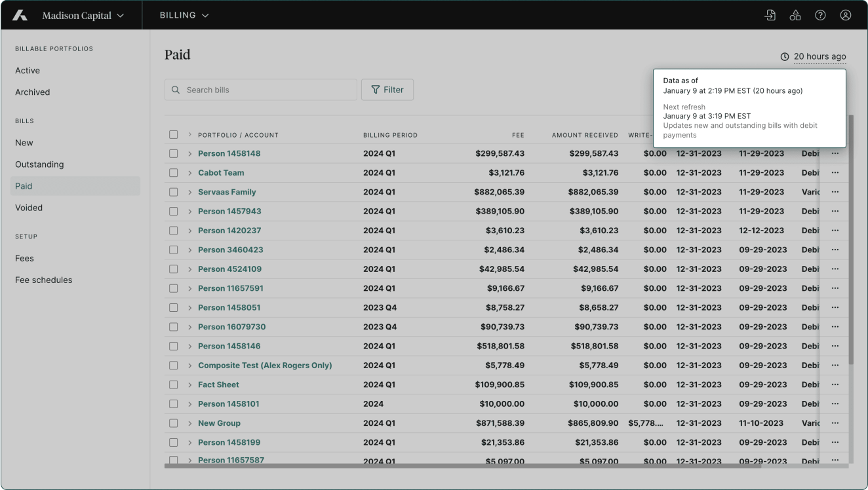Click the shapes icon in top bar

click(795, 15)
